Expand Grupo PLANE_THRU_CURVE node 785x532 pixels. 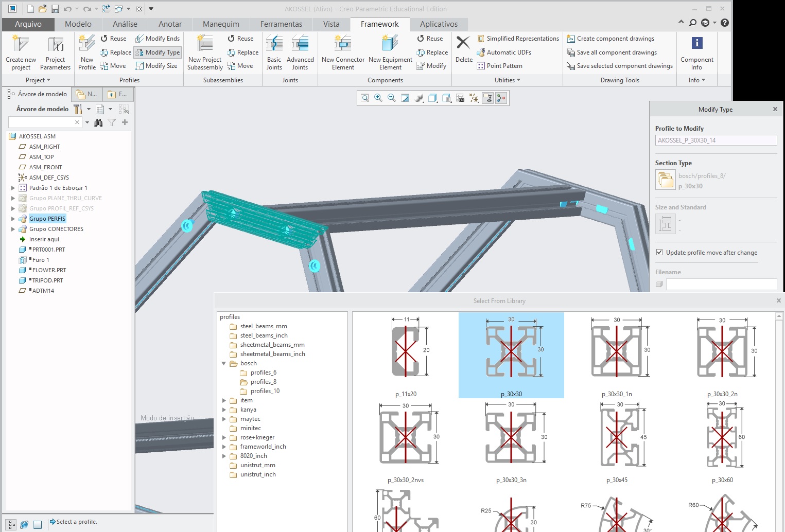tap(13, 198)
